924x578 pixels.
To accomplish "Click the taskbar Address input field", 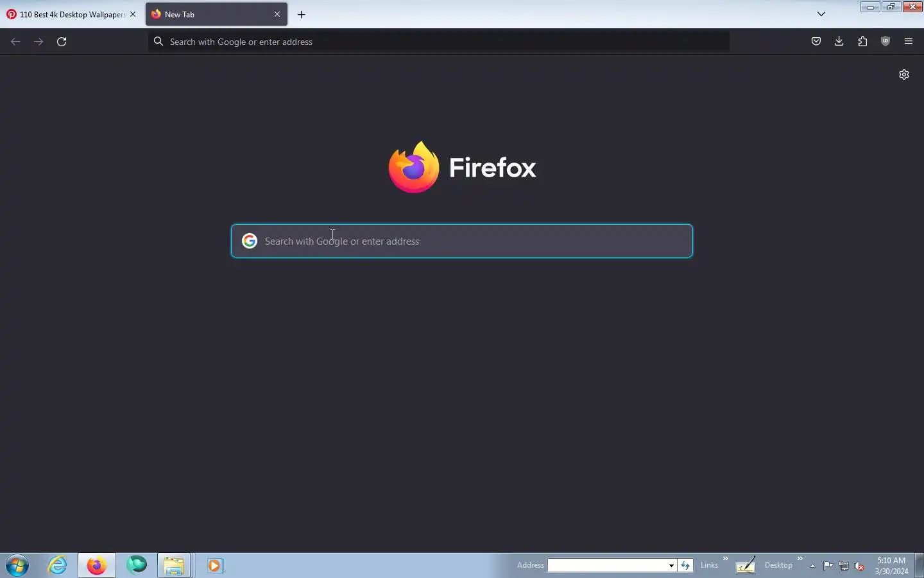I will point(607,565).
